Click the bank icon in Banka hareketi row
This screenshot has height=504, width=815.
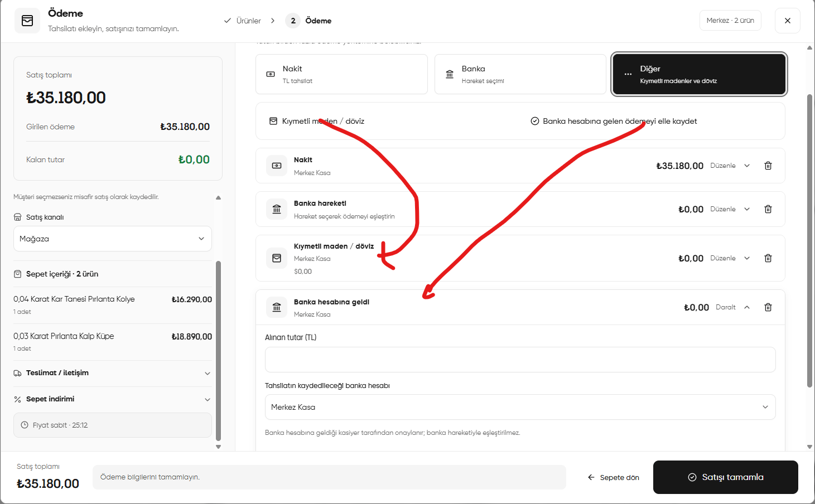277,209
